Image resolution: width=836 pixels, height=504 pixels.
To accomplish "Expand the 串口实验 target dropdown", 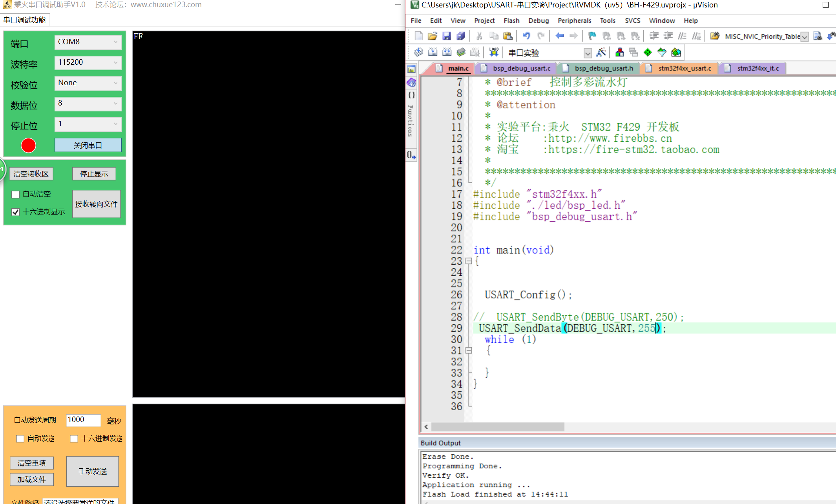I will (587, 53).
